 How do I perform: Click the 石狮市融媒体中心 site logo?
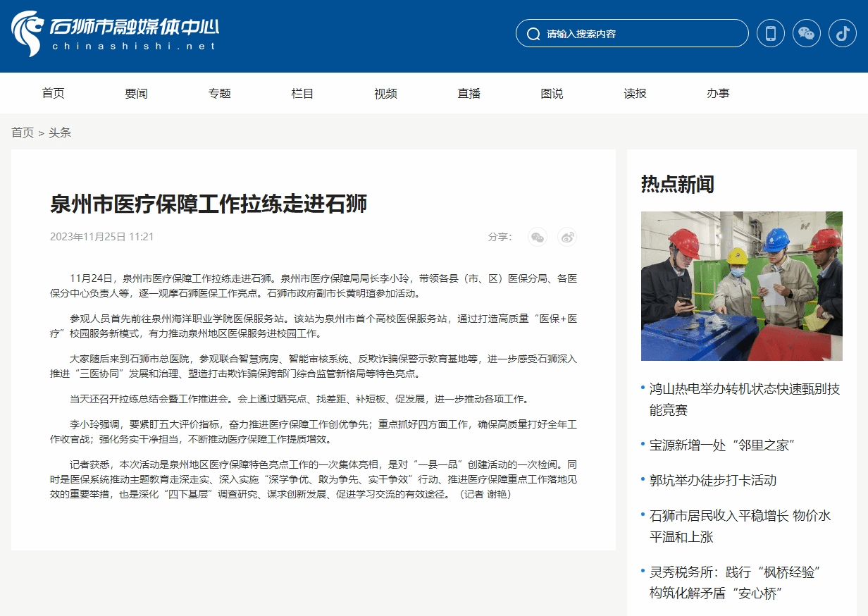(115, 34)
